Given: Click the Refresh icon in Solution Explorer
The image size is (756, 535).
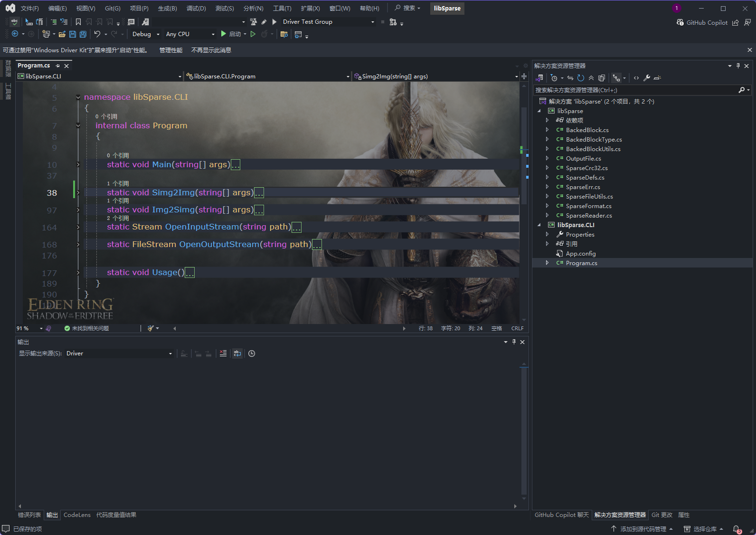Looking at the screenshot, I should (581, 78).
